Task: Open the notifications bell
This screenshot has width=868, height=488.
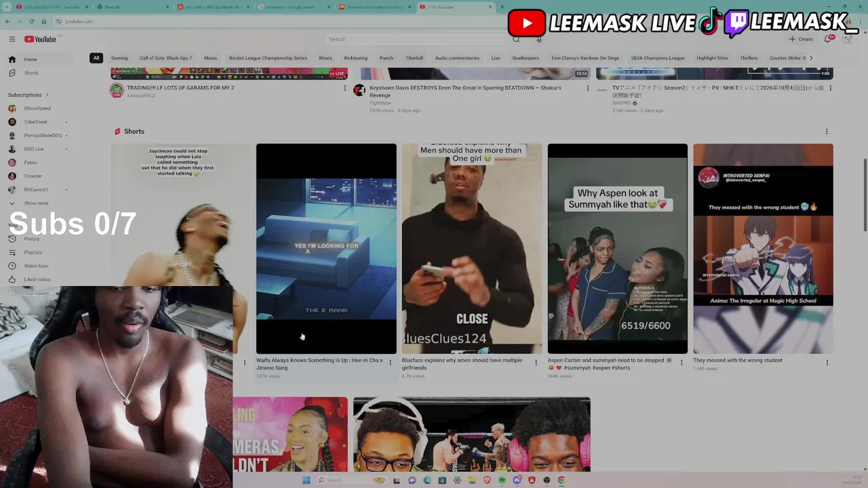Action: click(828, 39)
